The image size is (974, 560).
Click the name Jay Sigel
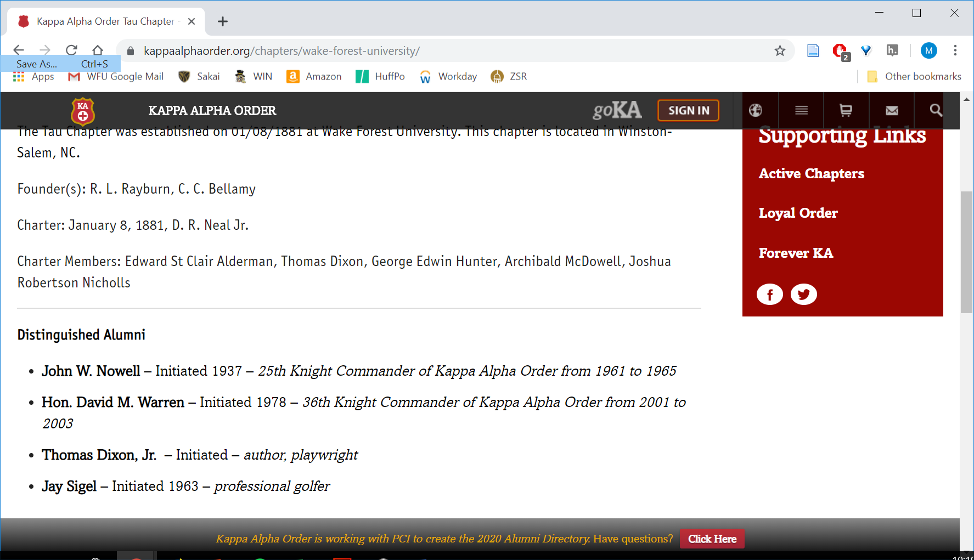coord(69,487)
